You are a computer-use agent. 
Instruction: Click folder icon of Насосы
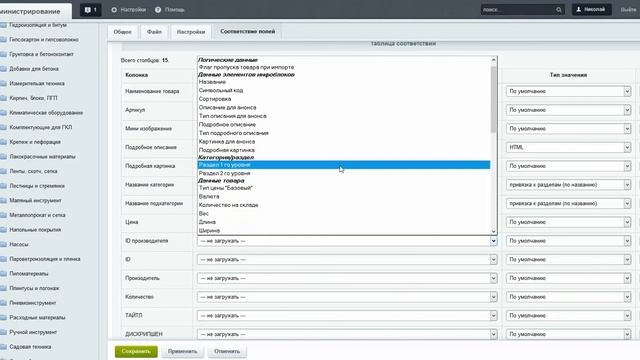(3, 244)
